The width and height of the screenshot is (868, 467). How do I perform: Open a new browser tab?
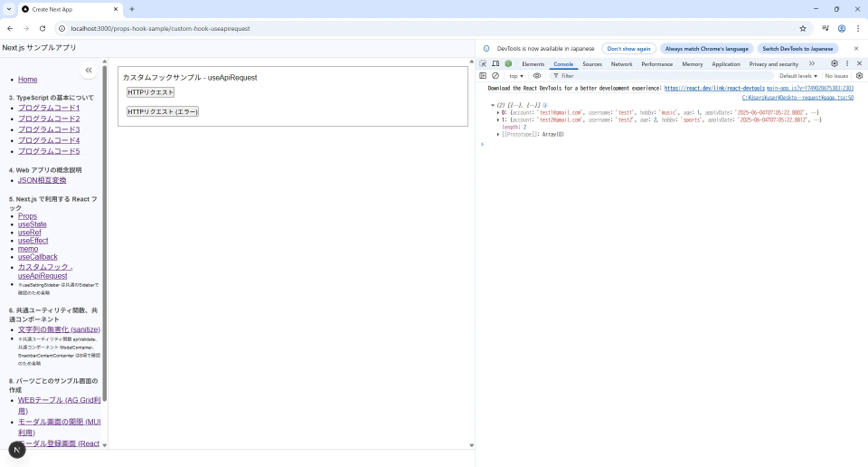point(132,9)
